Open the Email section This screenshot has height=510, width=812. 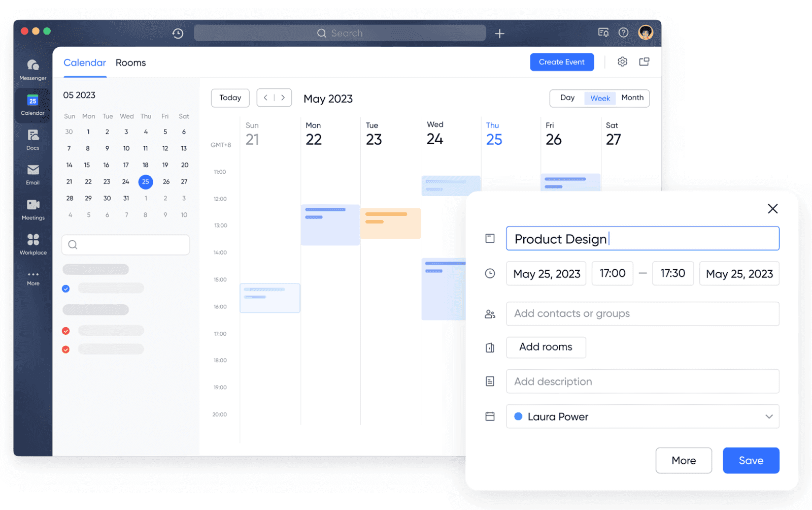tap(32, 173)
